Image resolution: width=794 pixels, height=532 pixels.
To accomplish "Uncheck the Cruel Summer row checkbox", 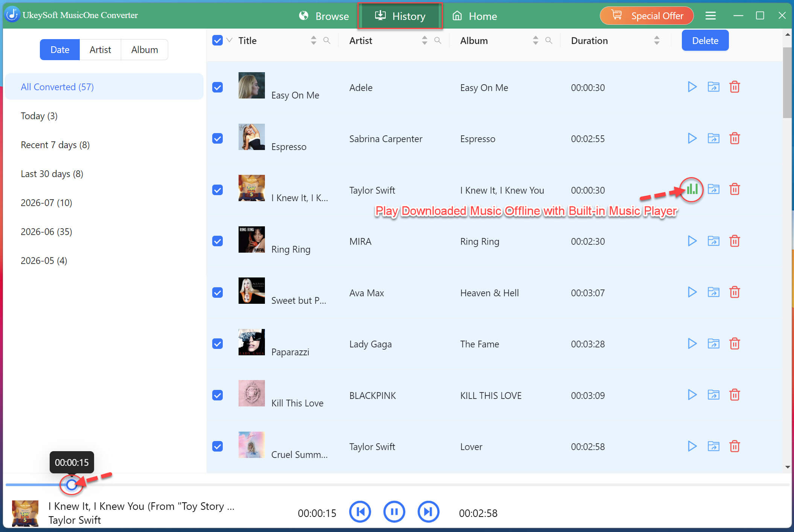I will click(218, 446).
